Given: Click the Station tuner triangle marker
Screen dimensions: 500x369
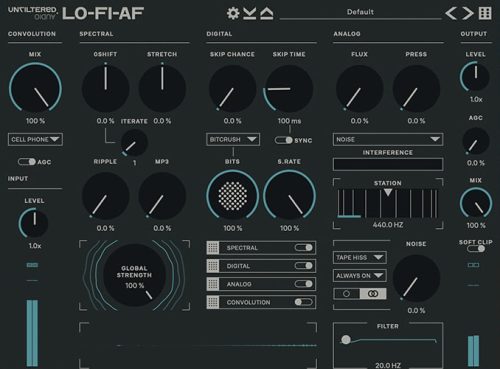Looking at the screenshot, I should (388, 192).
